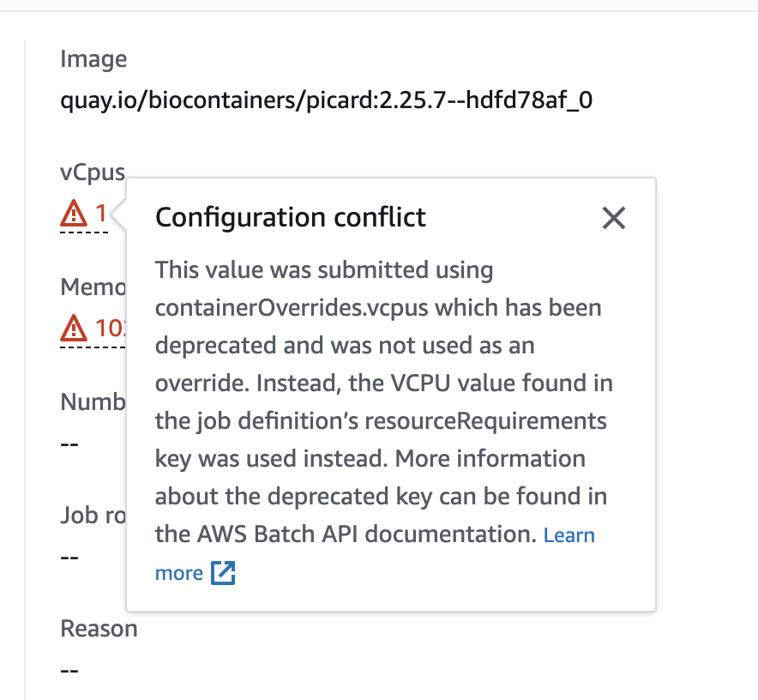Click the arrow-in-box icon after the more link
This screenshot has height=700, width=758.
[x=222, y=573]
